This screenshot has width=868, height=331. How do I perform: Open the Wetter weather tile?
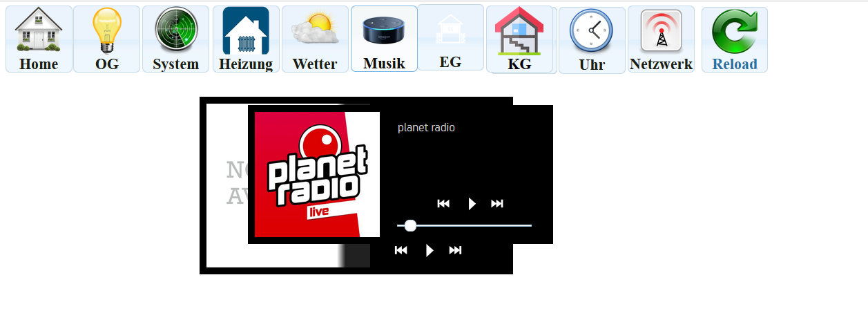pyautogui.click(x=315, y=39)
